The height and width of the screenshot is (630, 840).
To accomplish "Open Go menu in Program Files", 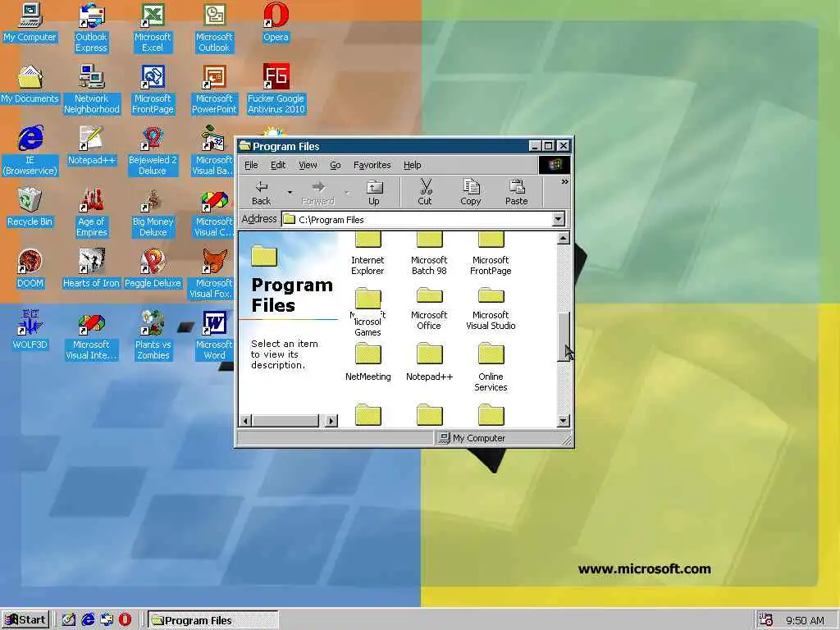I will point(336,165).
